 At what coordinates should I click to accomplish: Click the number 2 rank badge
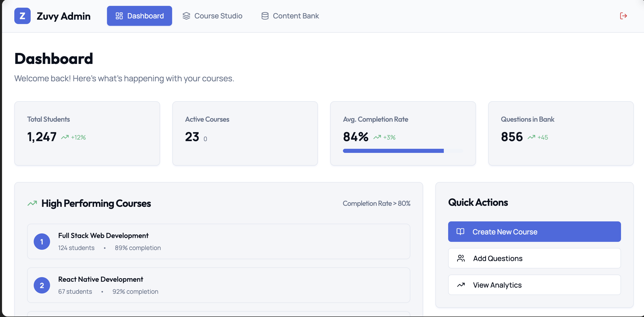(42, 285)
